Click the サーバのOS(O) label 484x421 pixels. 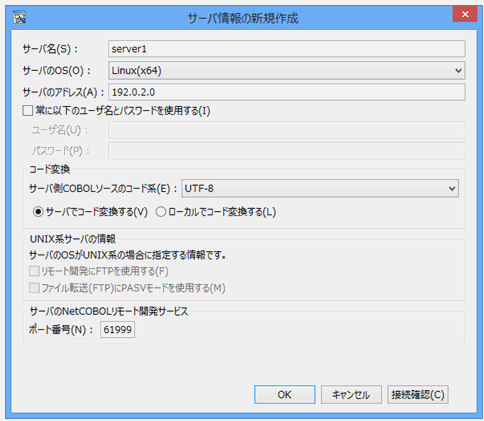pyautogui.click(x=56, y=71)
